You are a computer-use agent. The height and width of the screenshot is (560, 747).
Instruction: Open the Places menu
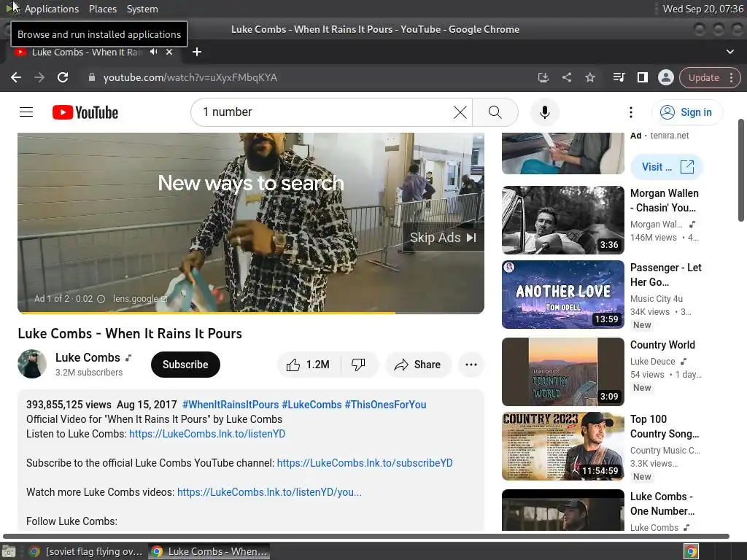[x=102, y=9]
